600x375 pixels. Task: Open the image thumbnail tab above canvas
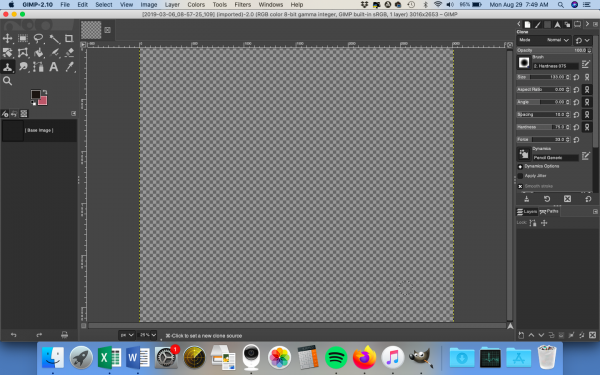click(x=91, y=30)
